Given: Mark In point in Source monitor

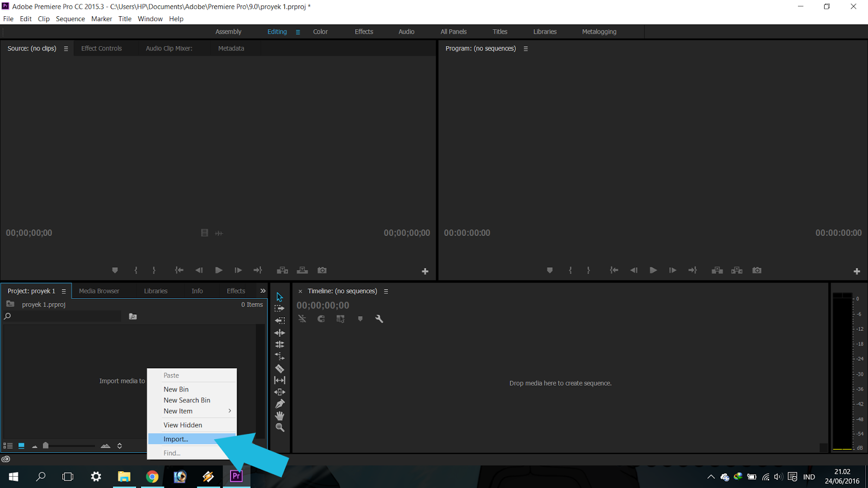Looking at the screenshot, I should coord(136,270).
